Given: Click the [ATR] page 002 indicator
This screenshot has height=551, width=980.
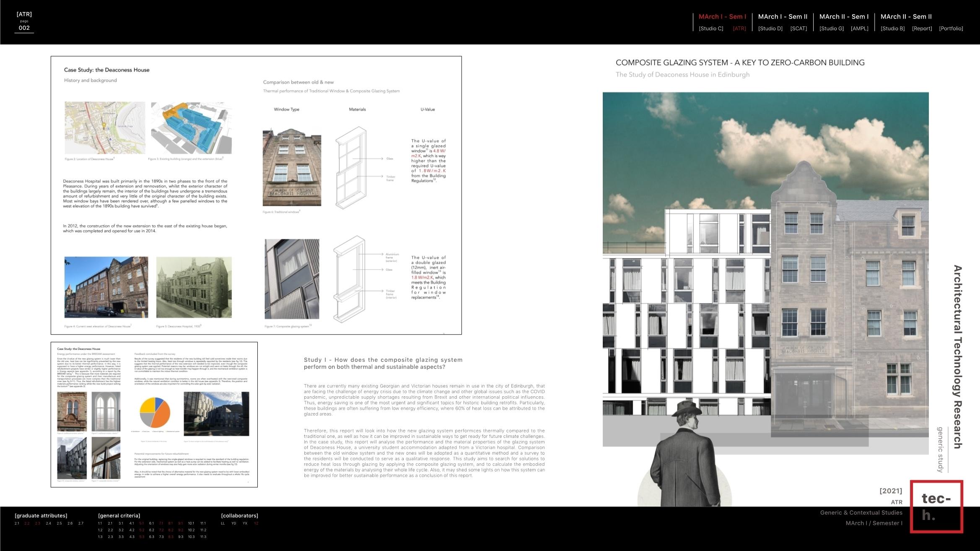Looking at the screenshot, I should click(24, 21).
